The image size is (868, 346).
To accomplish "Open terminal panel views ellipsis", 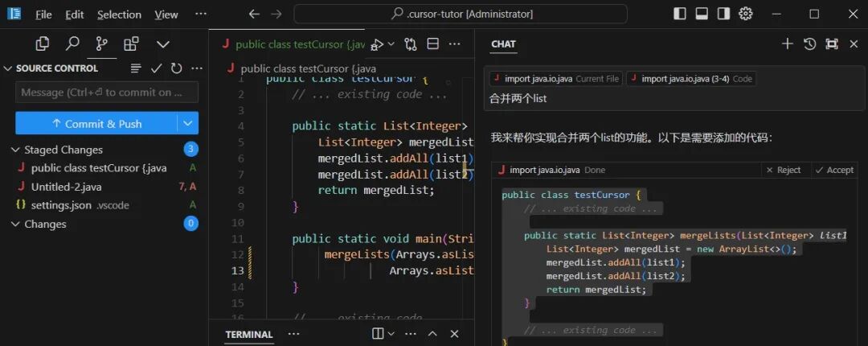I will click(294, 334).
